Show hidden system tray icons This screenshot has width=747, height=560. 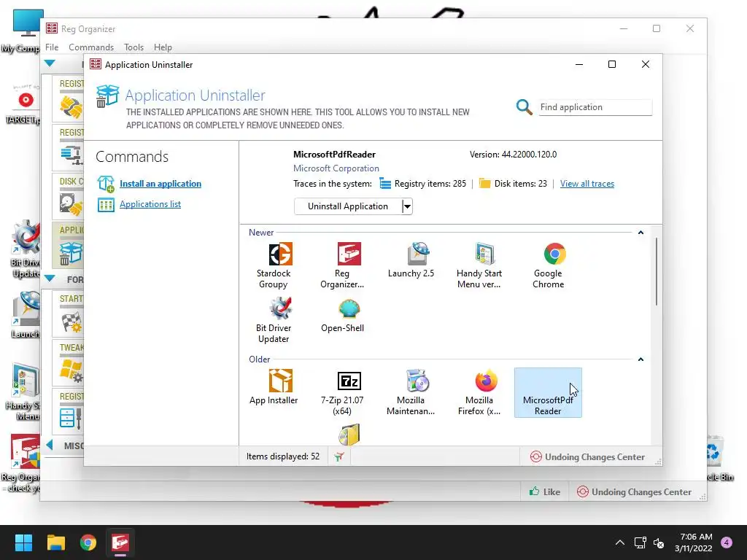click(620, 542)
